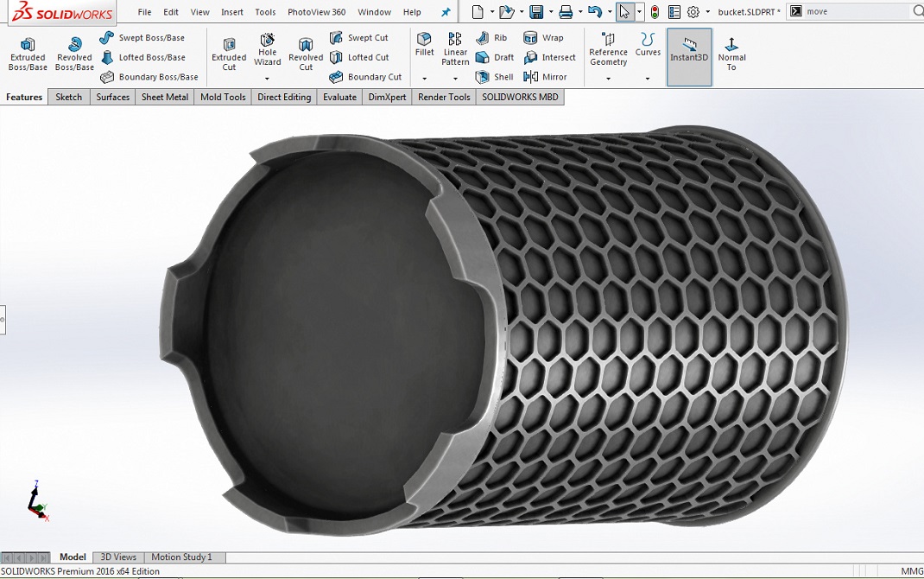Apply the Fillet tool
Viewport: 924px width, 579px height.
click(x=424, y=43)
